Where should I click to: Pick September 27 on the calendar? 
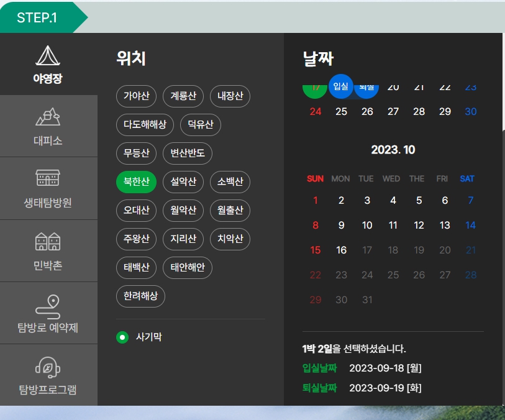pyautogui.click(x=393, y=111)
